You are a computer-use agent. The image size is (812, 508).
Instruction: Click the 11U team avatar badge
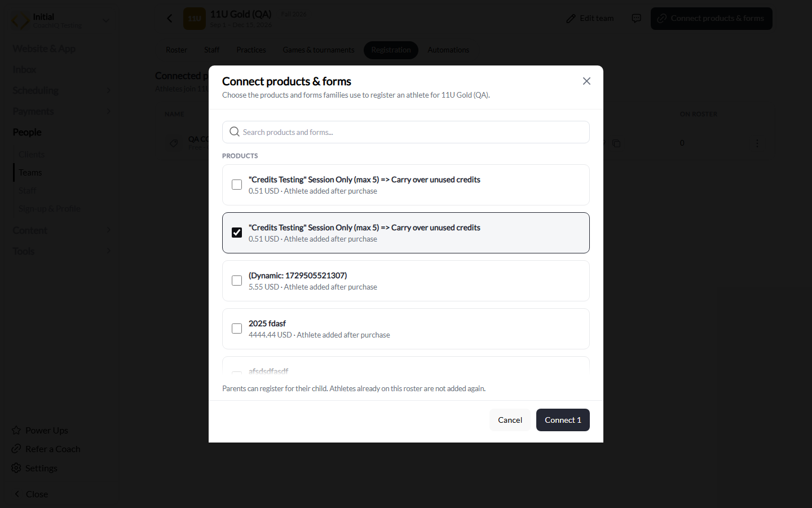tap(195, 19)
